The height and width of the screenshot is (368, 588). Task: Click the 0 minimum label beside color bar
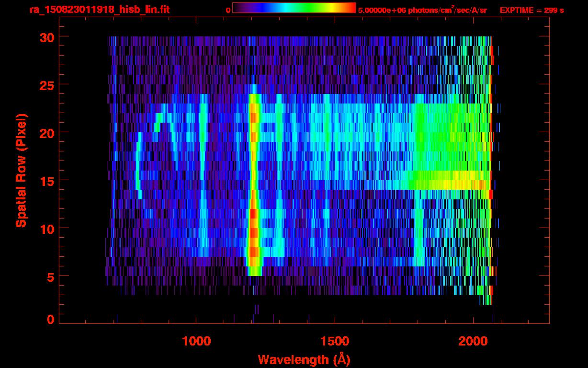228,10
